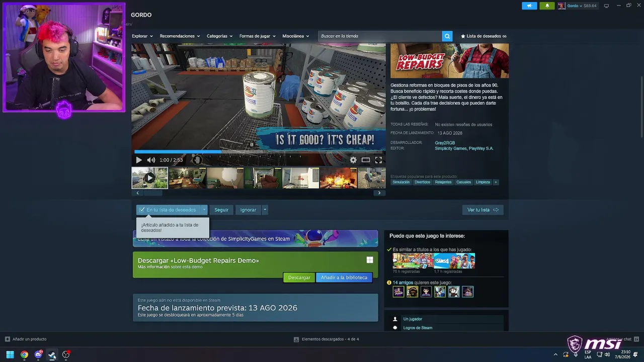This screenshot has height=362, width=644.
Task: Open the network icon in system tray
Action: tap(599, 354)
